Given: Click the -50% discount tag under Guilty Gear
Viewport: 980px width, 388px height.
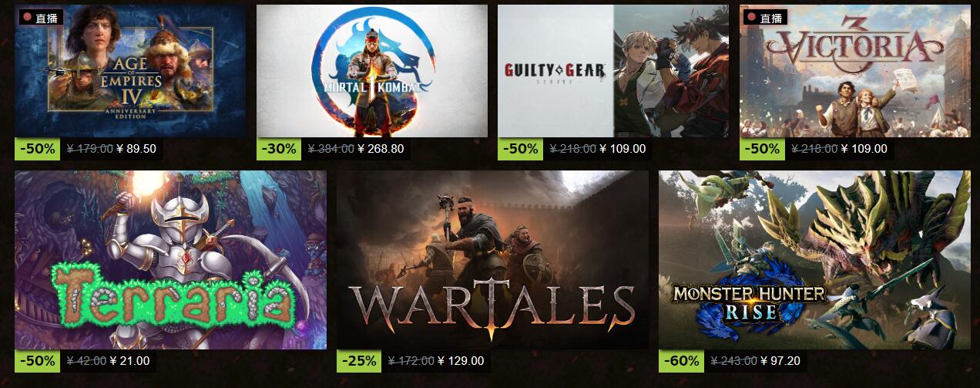Looking at the screenshot, I should click(x=521, y=149).
